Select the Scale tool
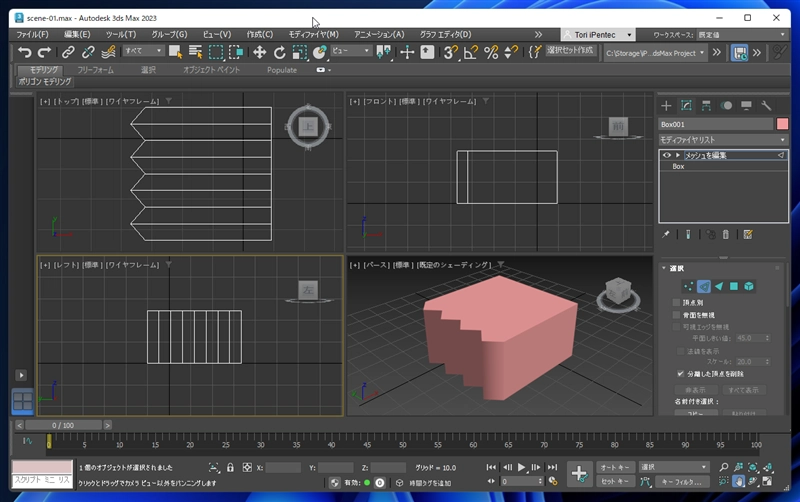Image resolution: width=800 pixels, height=502 pixels. pyautogui.click(x=299, y=52)
